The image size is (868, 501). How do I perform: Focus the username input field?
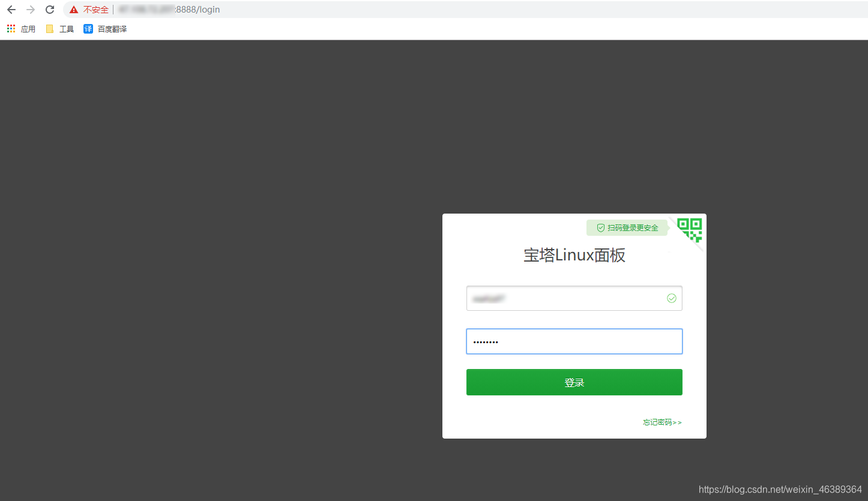coord(574,298)
